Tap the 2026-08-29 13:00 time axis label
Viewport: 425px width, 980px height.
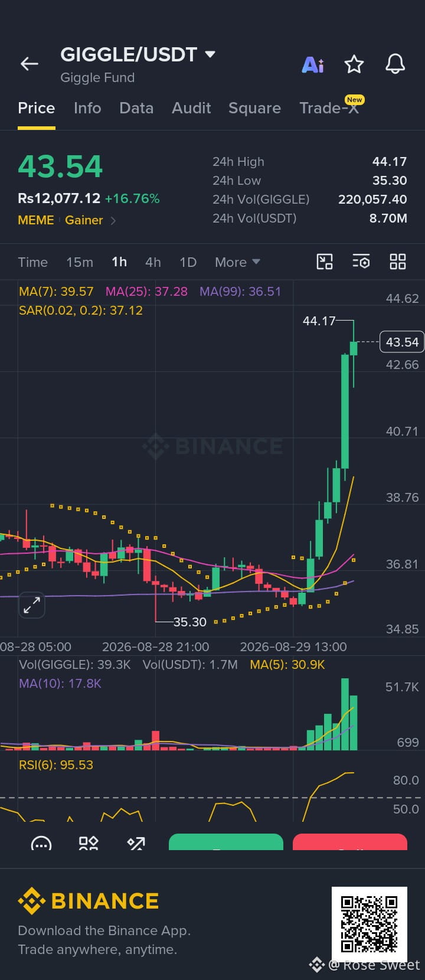coord(293,646)
